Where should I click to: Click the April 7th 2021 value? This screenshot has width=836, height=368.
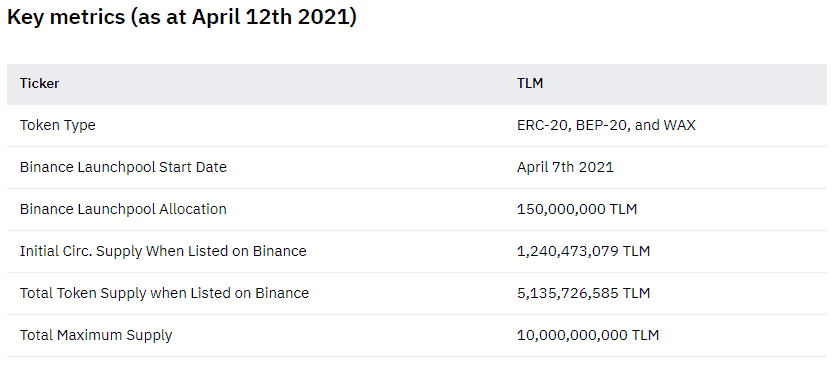point(565,167)
